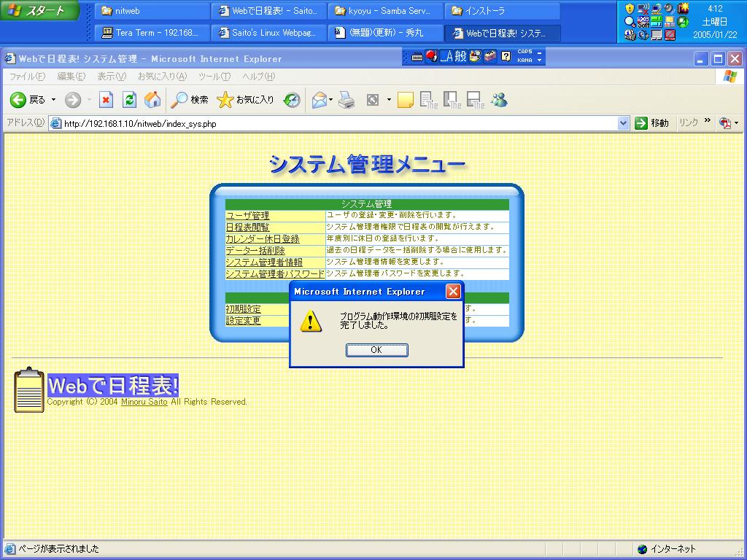Open the Messenger icon in toolbar
The image size is (747, 560).
click(499, 100)
